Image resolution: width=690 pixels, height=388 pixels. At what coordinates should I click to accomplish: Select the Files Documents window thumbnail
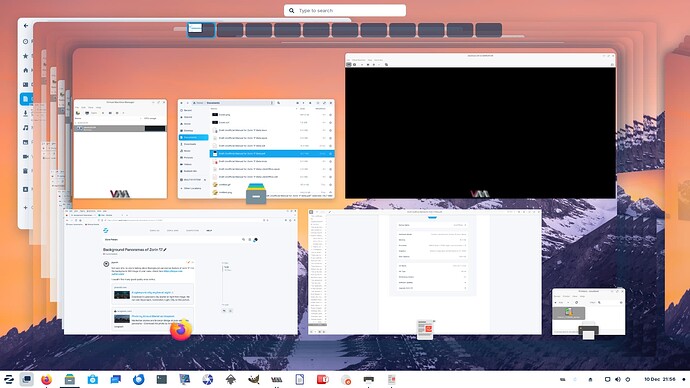pyautogui.click(x=256, y=149)
